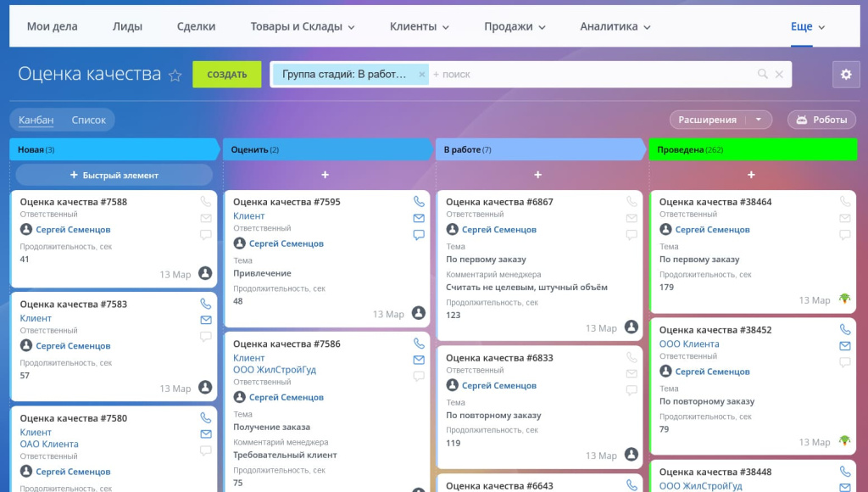Click user avatar on card #6867
The width and height of the screenshot is (868, 492).
click(x=631, y=327)
